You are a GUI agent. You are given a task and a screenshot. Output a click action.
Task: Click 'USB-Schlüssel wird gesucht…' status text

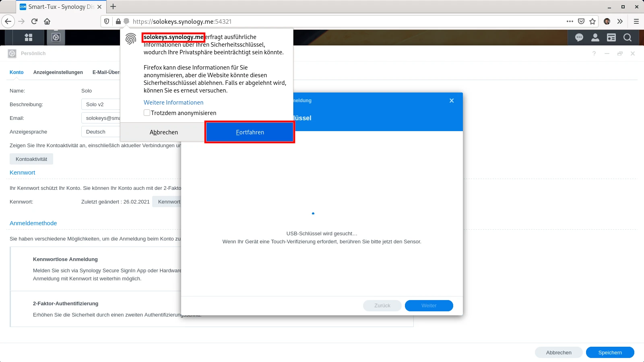(322, 233)
